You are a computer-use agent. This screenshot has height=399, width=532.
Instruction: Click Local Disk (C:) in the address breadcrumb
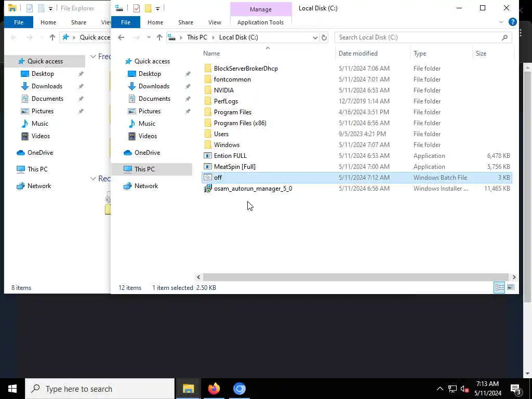tap(238, 37)
